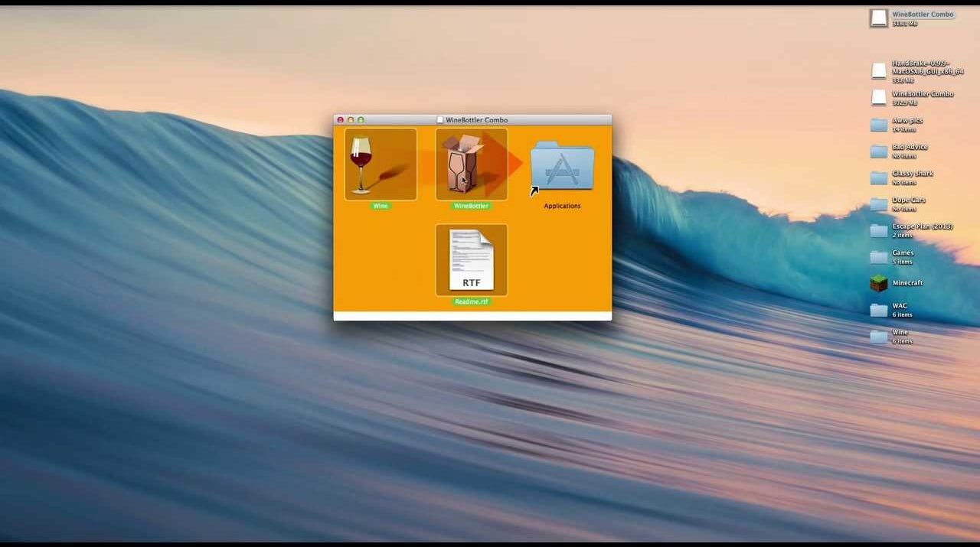Image resolution: width=980 pixels, height=547 pixels.
Task: Select the Games folder on the desktop
Action: point(879,256)
